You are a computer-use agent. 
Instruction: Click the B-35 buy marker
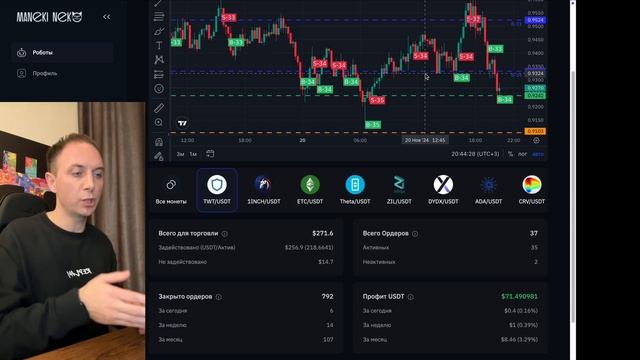pos(373,124)
